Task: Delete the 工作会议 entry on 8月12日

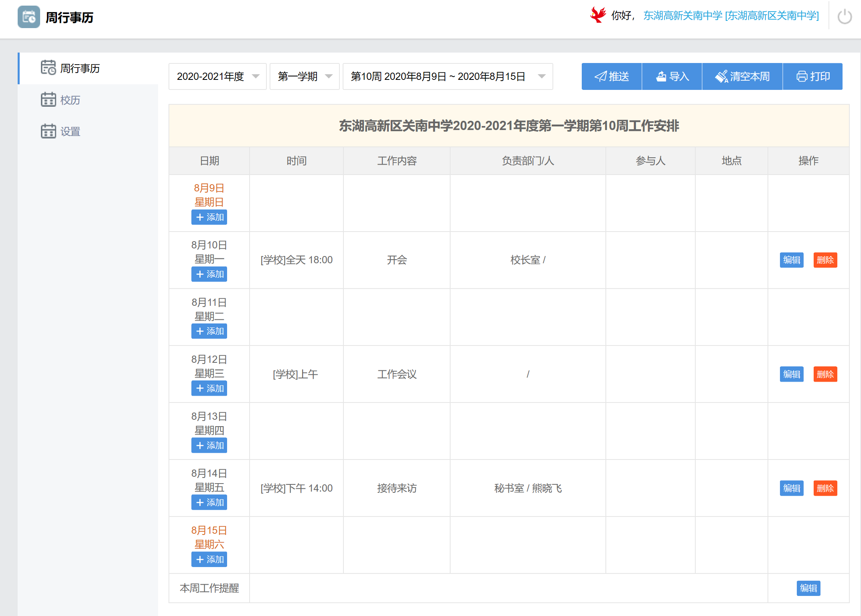Action: [x=825, y=374]
